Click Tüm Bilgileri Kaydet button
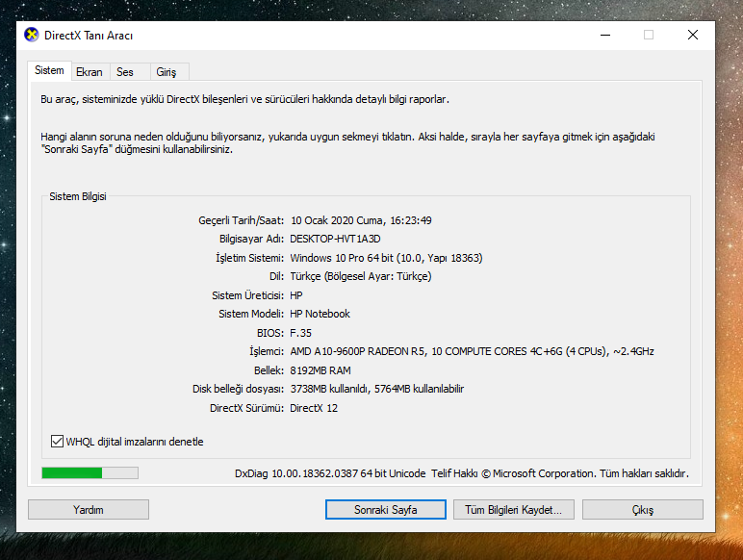This screenshot has width=743, height=560. (x=514, y=510)
